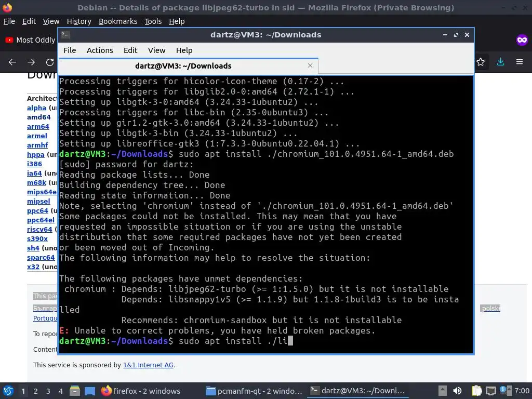Open the clipboard manager tray icon

point(477,391)
